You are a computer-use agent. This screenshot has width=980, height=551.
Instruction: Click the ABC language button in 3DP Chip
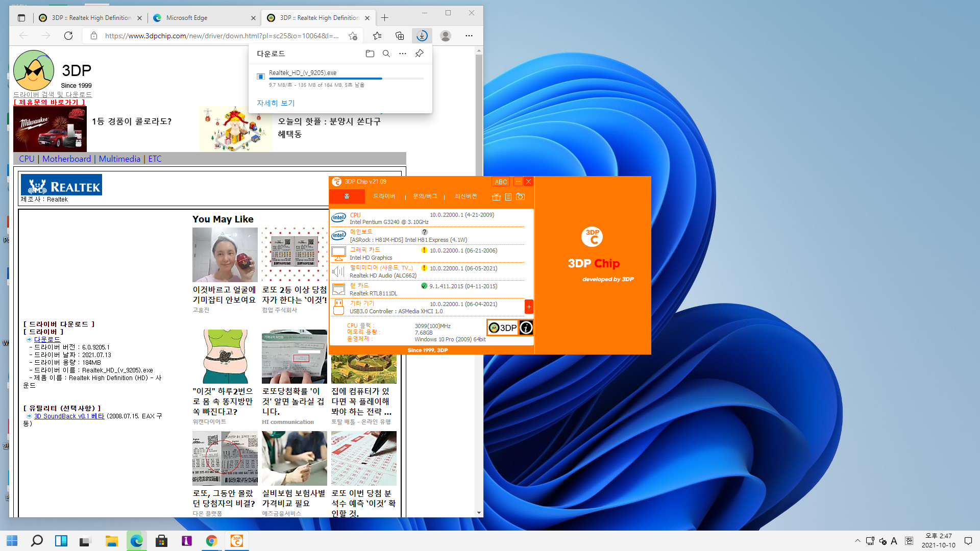coord(501,182)
